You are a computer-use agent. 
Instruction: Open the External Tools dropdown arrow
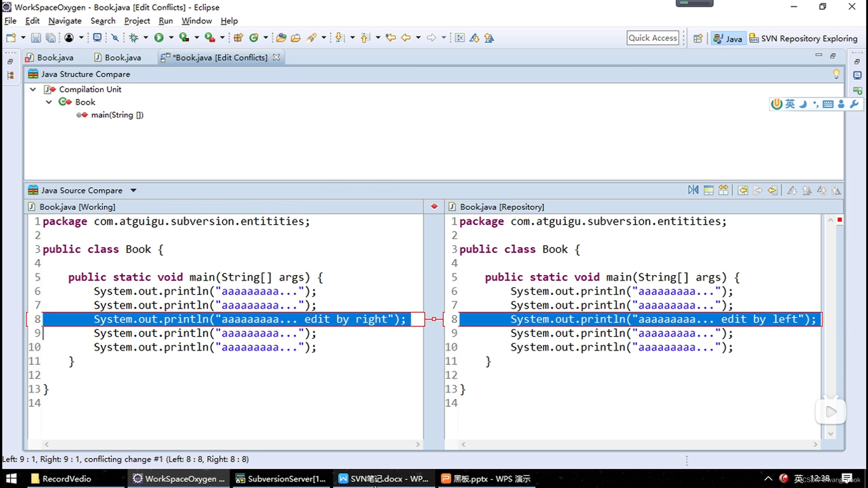[x=222, y=38]
